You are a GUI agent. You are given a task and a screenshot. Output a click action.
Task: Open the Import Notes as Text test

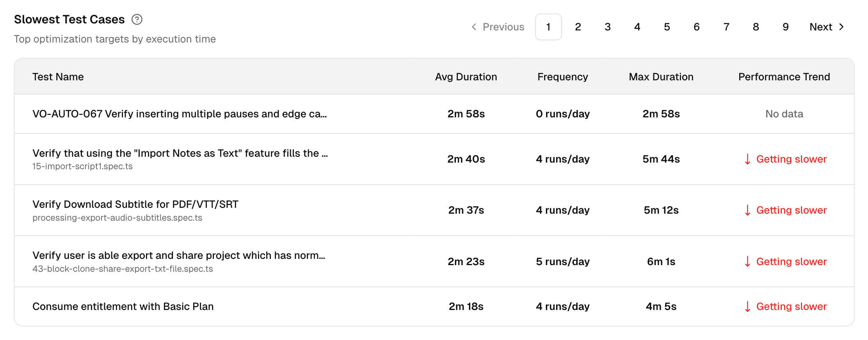(x=180, y=153)
